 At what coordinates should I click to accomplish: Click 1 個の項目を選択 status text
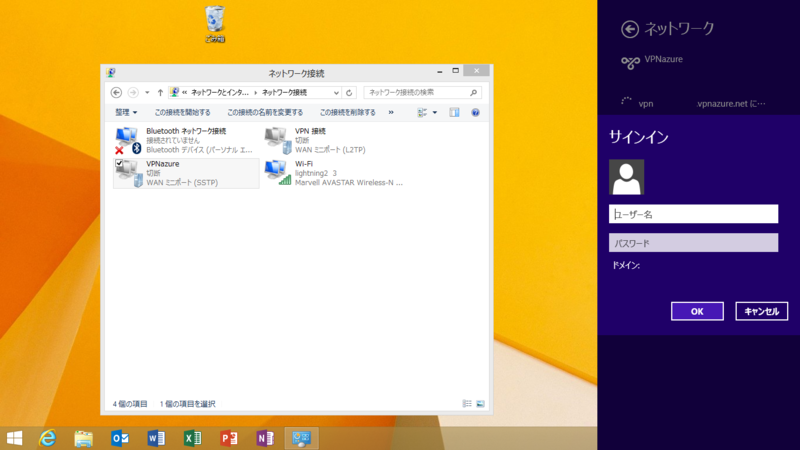coord(187,404)
